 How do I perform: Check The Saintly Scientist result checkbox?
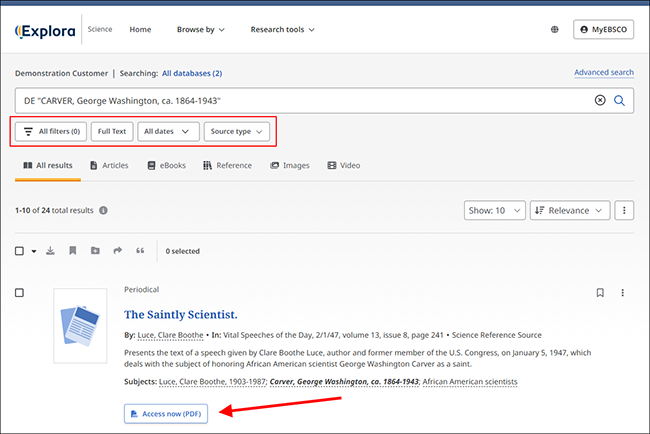(19, 293)
